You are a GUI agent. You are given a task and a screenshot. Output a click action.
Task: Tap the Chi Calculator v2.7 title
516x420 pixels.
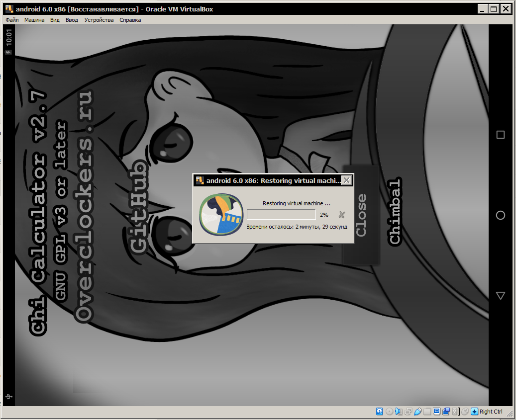(x=38, y=213)
